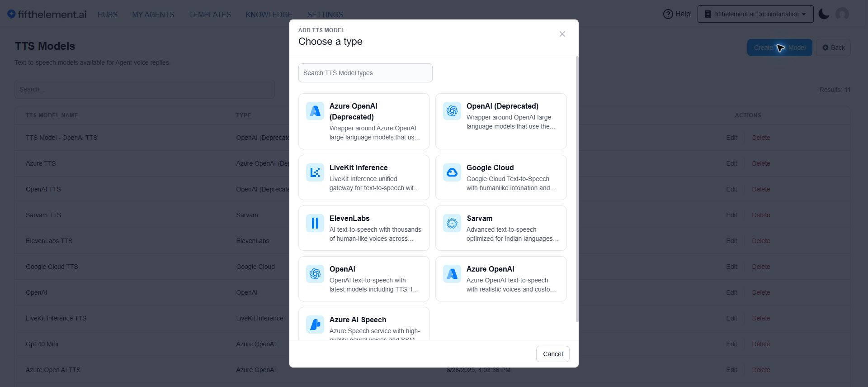Edit the TTS Model - OpenAI TTS row
Screen dimensions: 868x387
coord(731,138)
